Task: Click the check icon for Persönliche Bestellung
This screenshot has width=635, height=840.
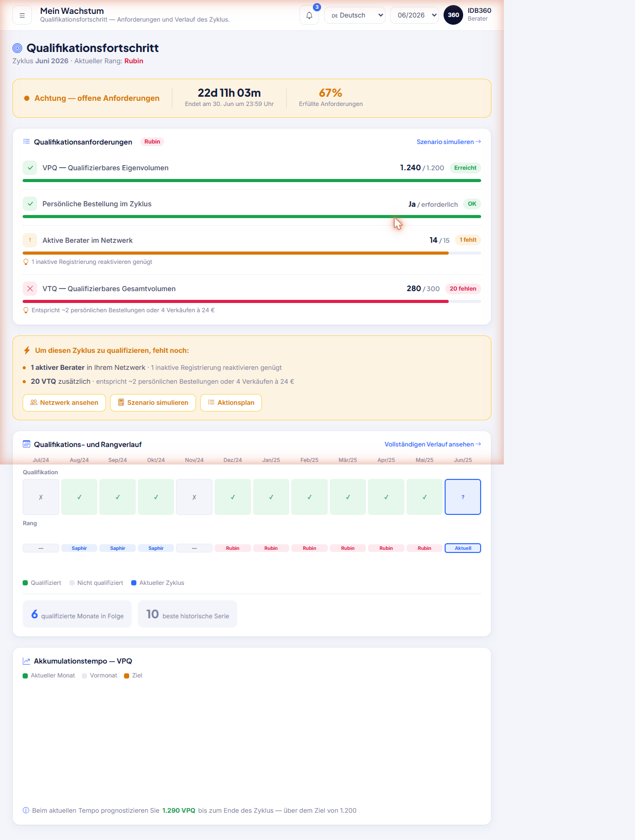Action: pyautogui.click(x=30, y=204)
